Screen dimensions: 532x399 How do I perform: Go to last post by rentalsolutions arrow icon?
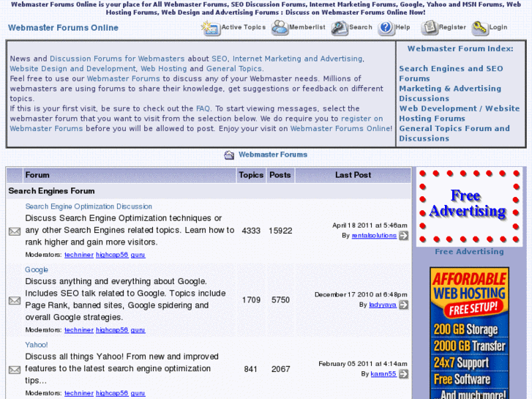click(x=403, y=236)
